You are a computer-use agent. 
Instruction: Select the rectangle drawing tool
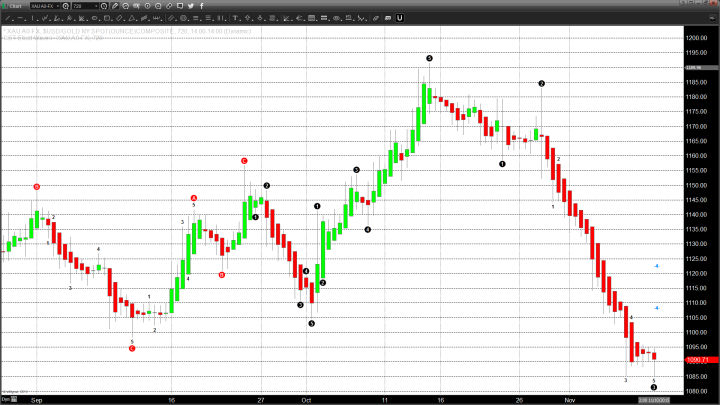tap(107, 18)
